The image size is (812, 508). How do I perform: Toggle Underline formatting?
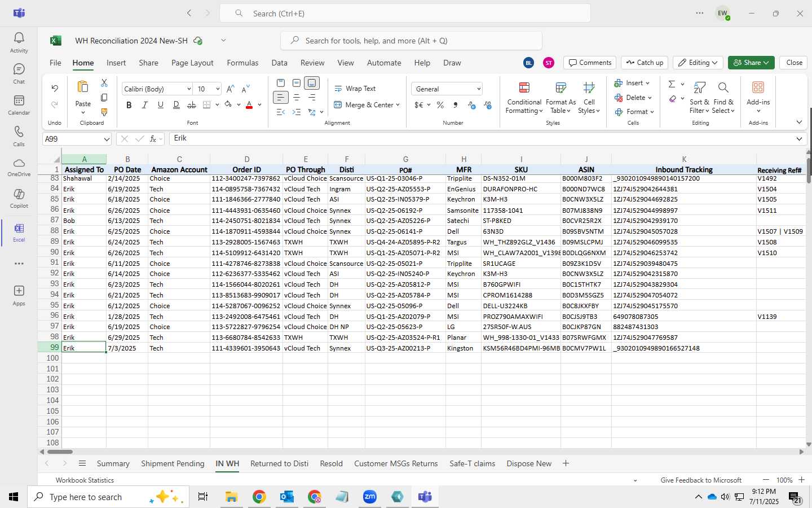(x=161, y=105)
